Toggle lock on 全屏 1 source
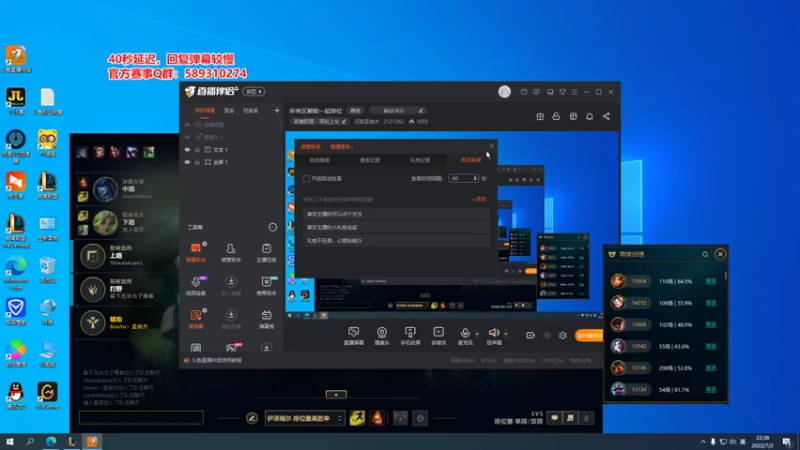The image size is (800, 450). (197, 162)
